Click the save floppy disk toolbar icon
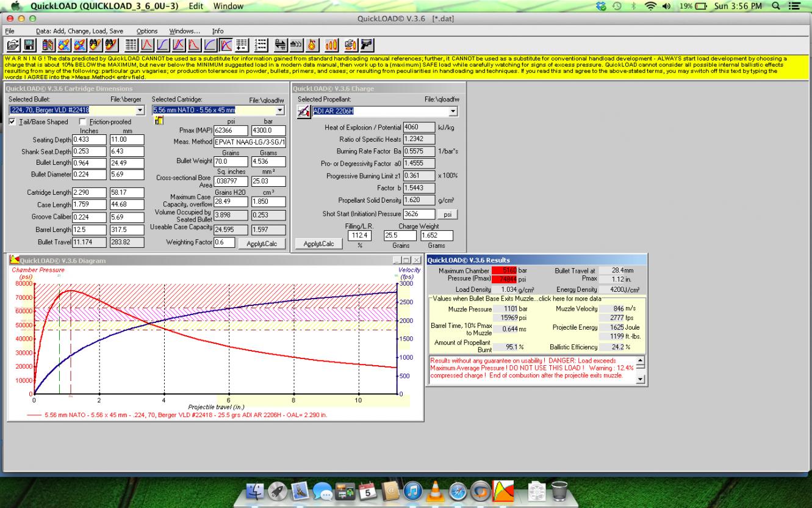 tap(29, 45)
